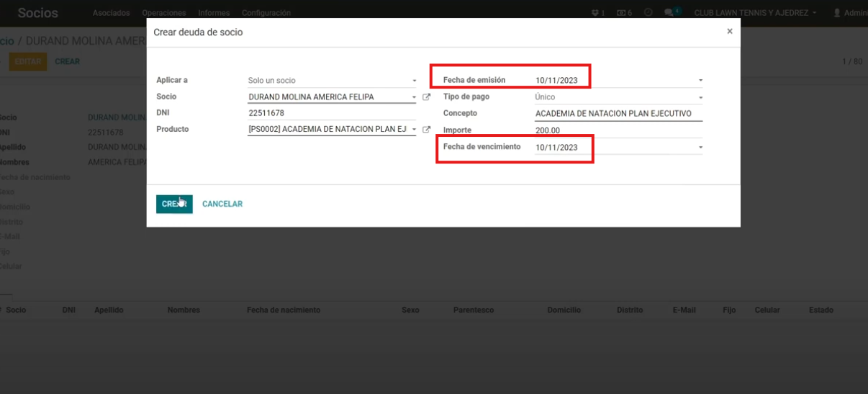Open the Informes menu

(x=214, y=13)
